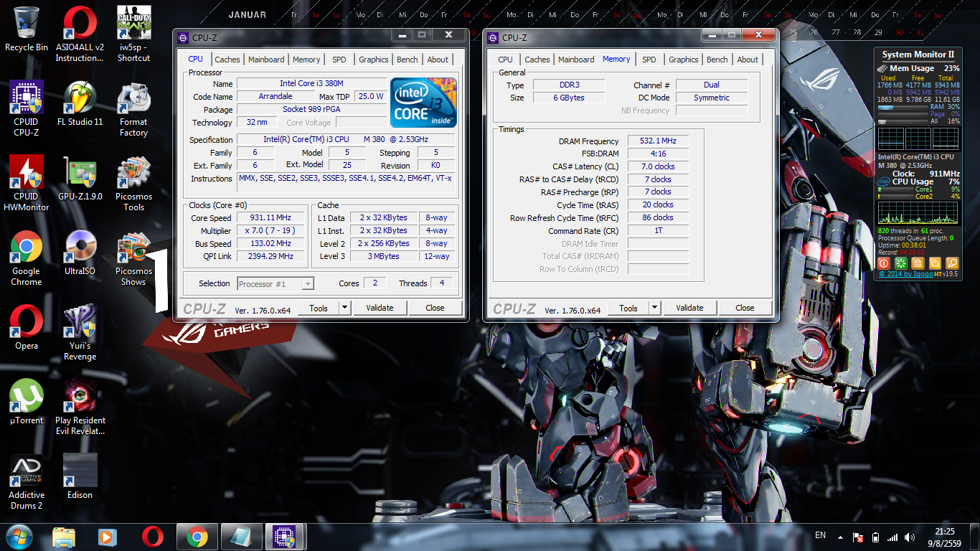
Task: Click Tools button in right CPU-Z window
Action: coord(628,308)
